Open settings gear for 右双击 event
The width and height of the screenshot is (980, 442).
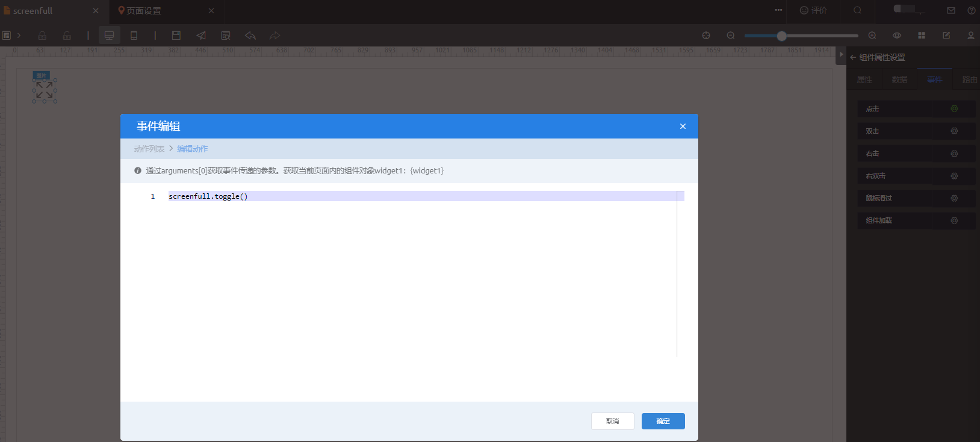[x=954, y=176]
